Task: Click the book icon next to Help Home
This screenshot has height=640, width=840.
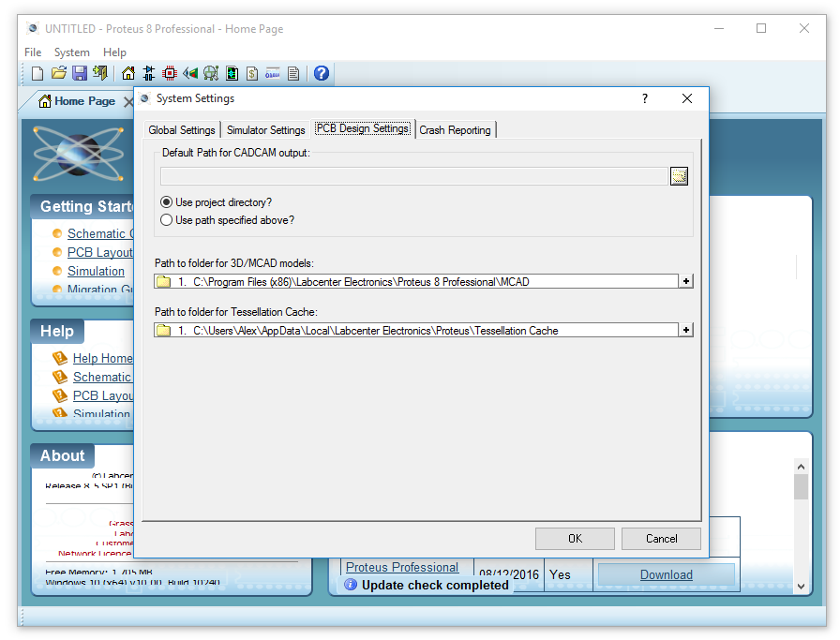Action: click(60, 358)
